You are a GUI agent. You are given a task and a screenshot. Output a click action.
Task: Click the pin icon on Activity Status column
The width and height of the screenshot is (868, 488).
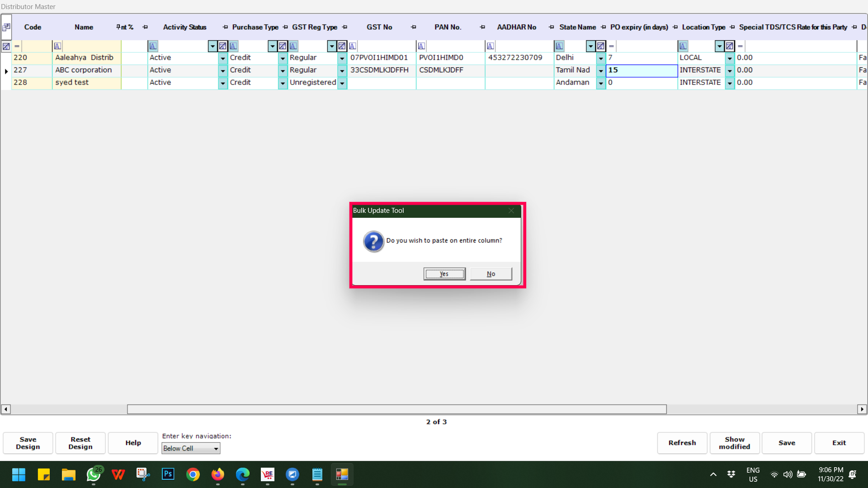225,27
